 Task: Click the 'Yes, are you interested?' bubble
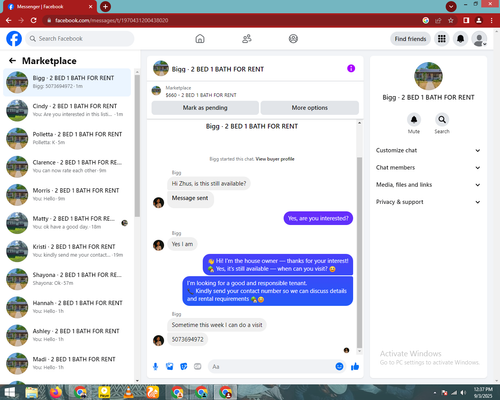(x=318, y=218)
